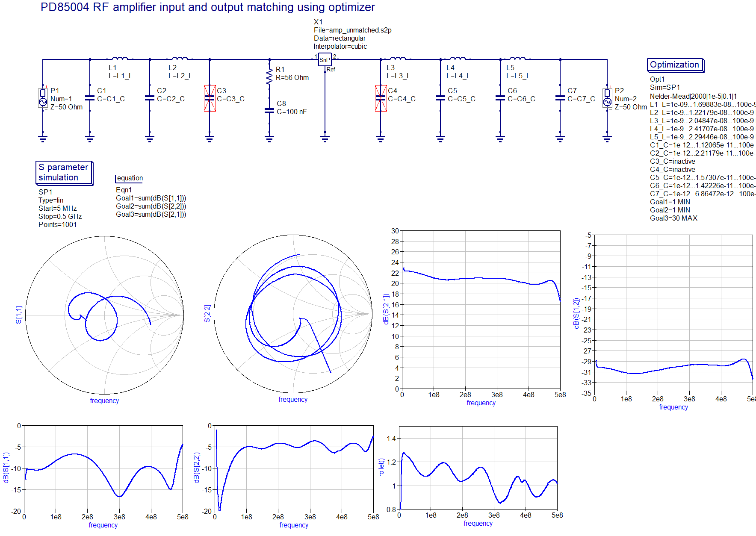Select the C1 shunt capacitor symbol

tap(90, 98)
